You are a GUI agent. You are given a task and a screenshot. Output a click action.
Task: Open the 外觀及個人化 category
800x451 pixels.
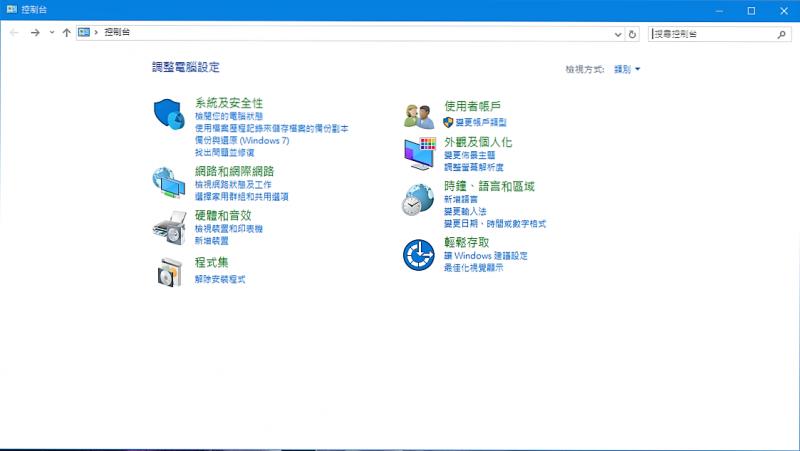(478, 142)
